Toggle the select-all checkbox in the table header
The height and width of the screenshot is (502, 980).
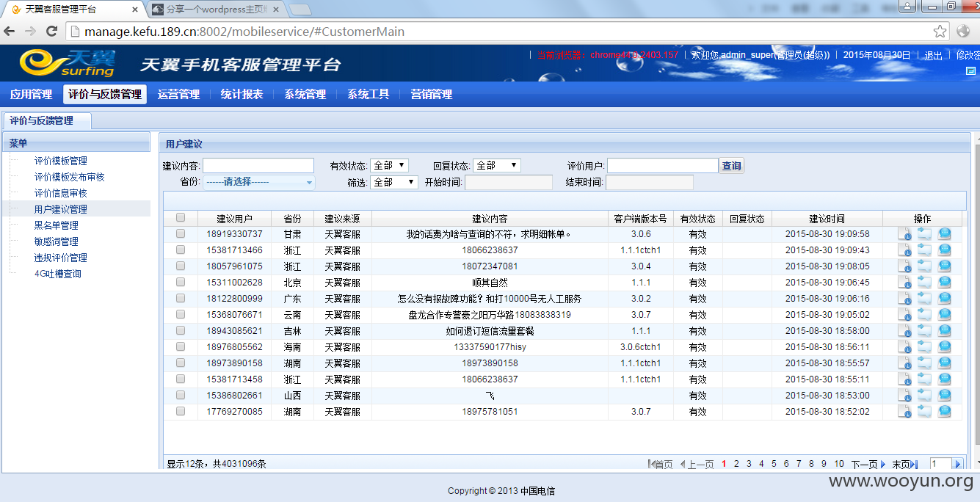coord(181,218)
